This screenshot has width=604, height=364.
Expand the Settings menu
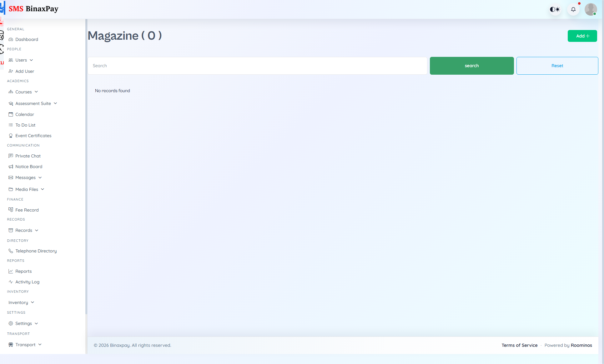(x=23, y=323)
